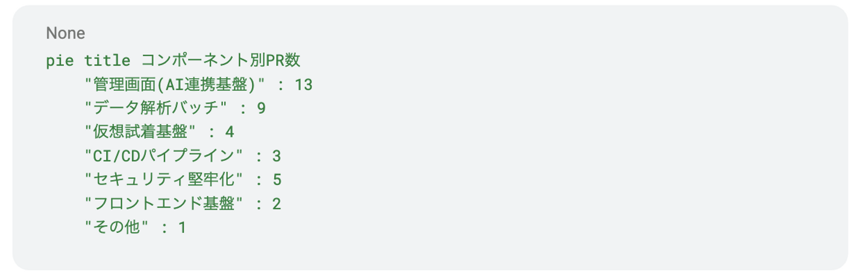Click the title keyword in the code
868x280 pixels.
coord(107,61)
